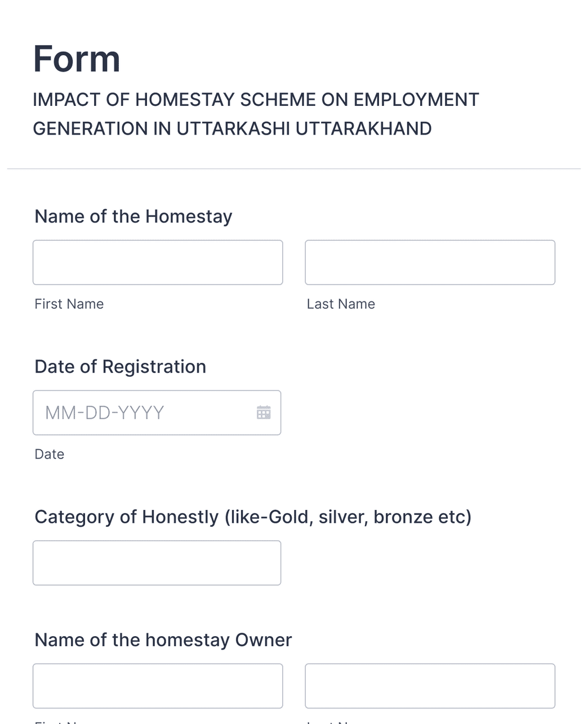Click the 'Name of the Homestay' label
The image size is (588, 724).
click(133, 216)
